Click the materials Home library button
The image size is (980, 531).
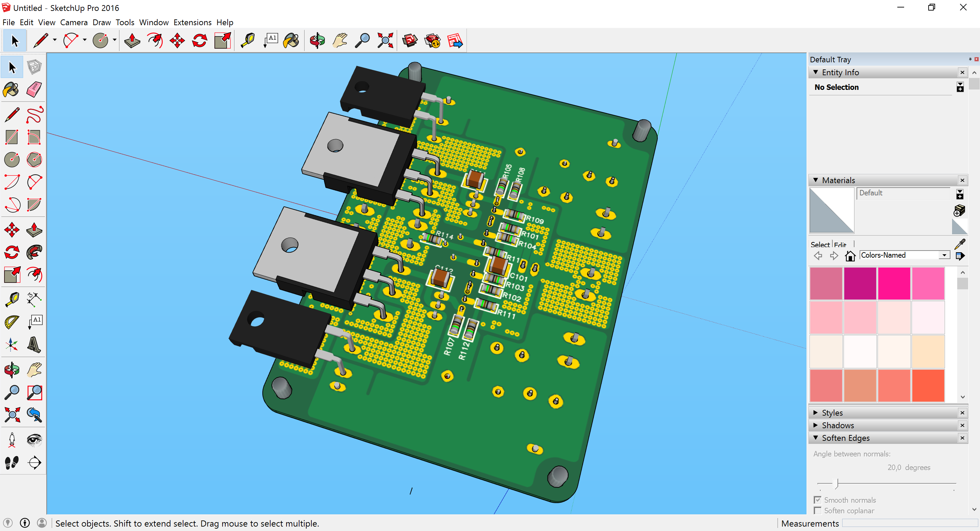point(850,255)
